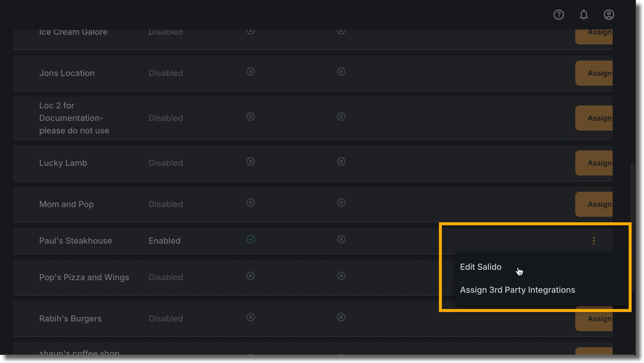This screenshot has height=363, width=644.
Task: Click Assign button for Jons Location
Action: coord(594,73)
